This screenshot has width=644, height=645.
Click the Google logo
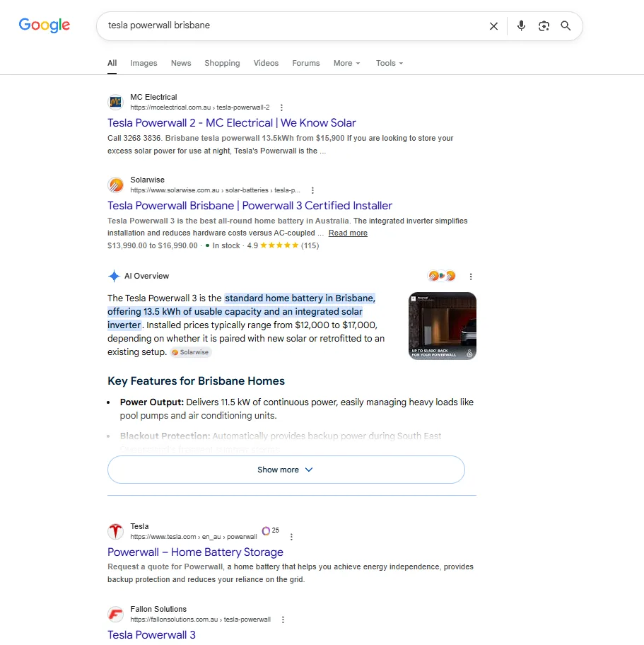tap(45, 25)
